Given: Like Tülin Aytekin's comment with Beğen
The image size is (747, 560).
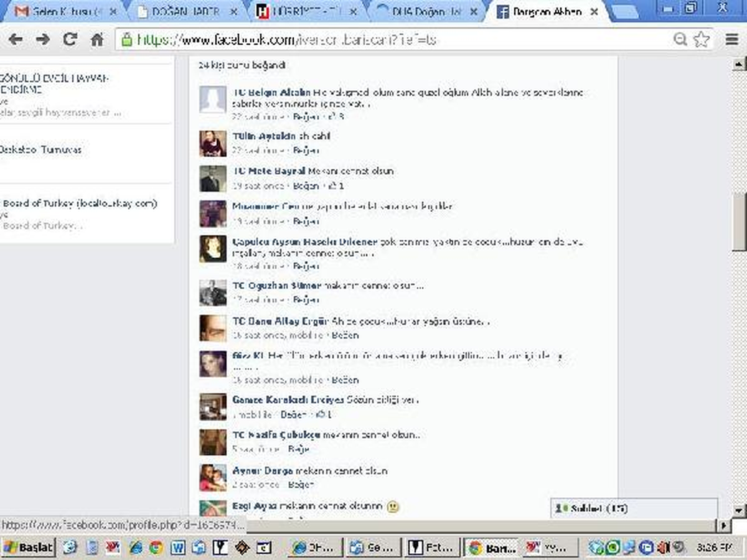Looking at the screenshot, I should click(306, 151).
